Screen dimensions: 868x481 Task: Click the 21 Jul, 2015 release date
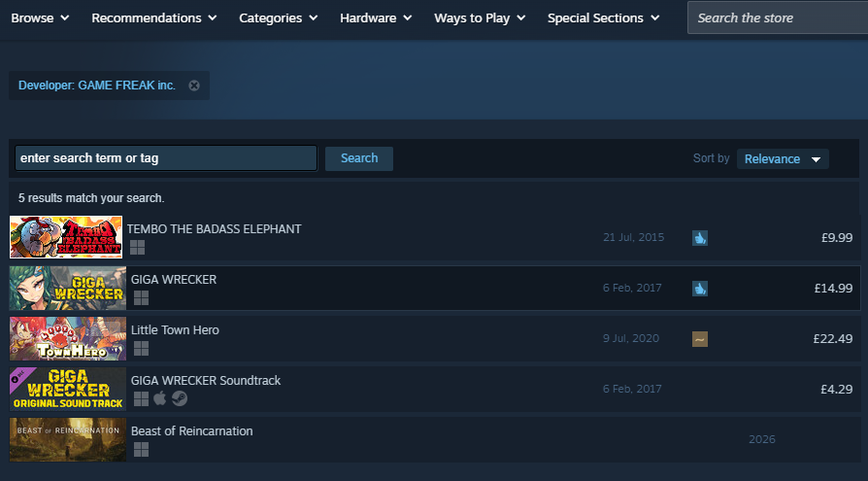coord(633,237)
